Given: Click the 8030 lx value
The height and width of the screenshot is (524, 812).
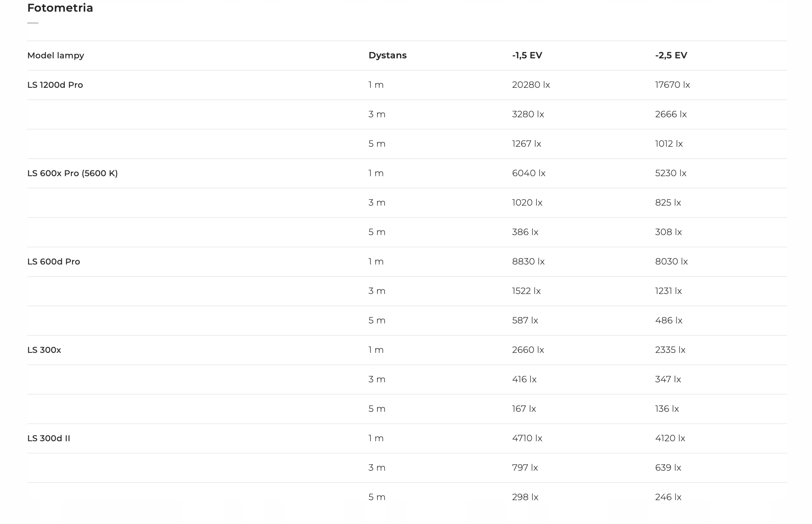Looking at the screenshot, I should pos(671,262).
